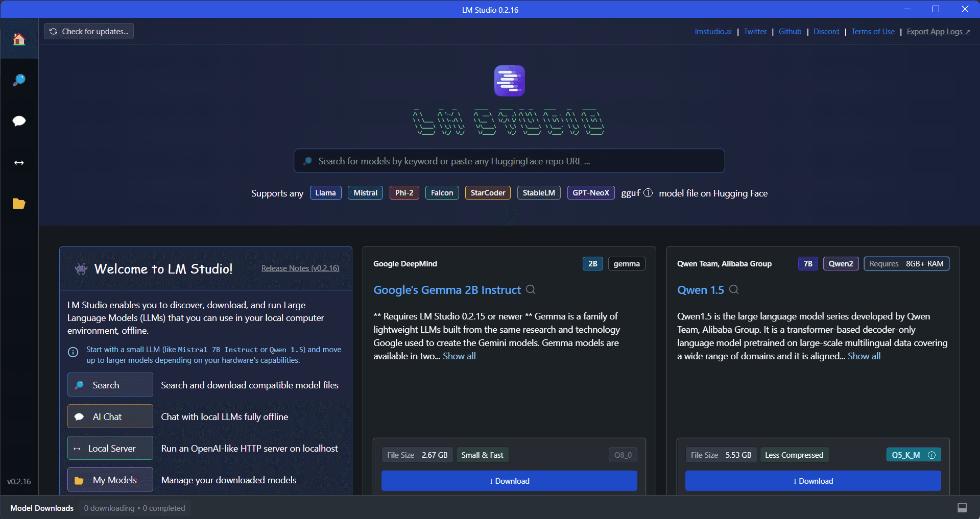Click File Size 2.67 GB label
The width and height of the screenshot is (980, 519).
click(417, 455)
